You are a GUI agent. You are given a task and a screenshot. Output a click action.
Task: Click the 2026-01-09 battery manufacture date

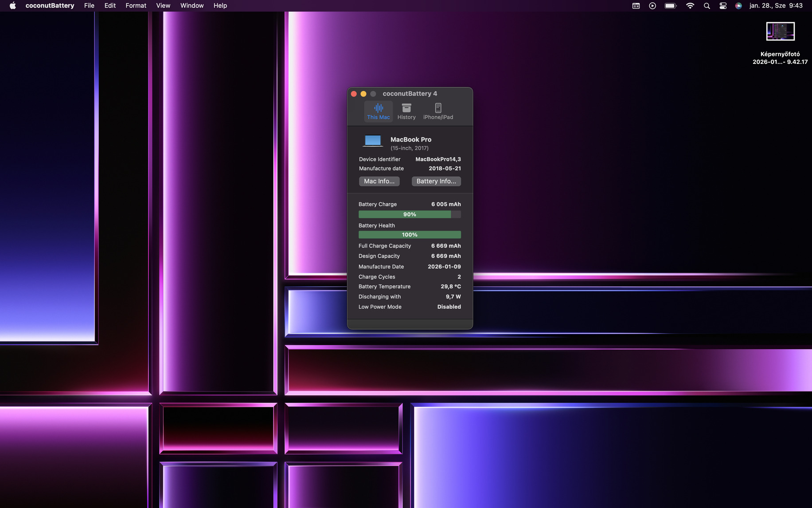[x=444, y=267]
